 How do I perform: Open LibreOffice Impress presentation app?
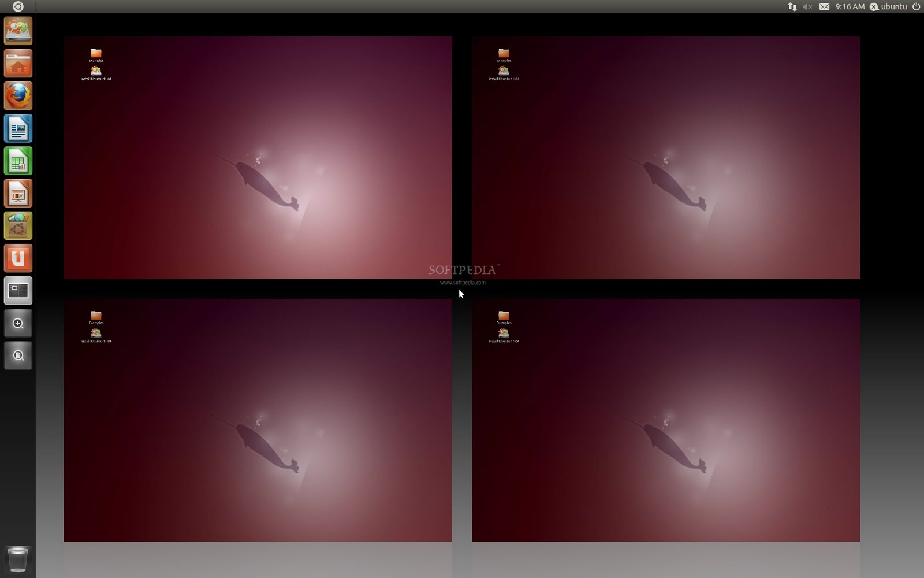click(18, 194)
